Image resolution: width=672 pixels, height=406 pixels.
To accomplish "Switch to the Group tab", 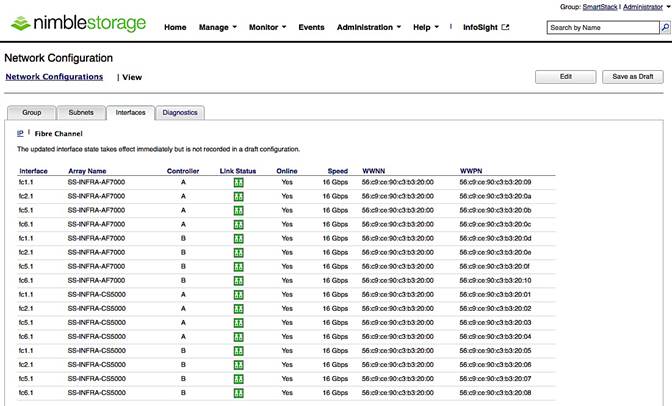I will tap(32, 113).
